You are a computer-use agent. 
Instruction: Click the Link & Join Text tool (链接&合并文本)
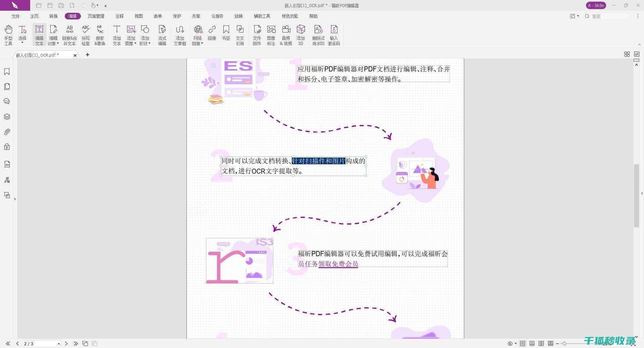tap(69, 35)
